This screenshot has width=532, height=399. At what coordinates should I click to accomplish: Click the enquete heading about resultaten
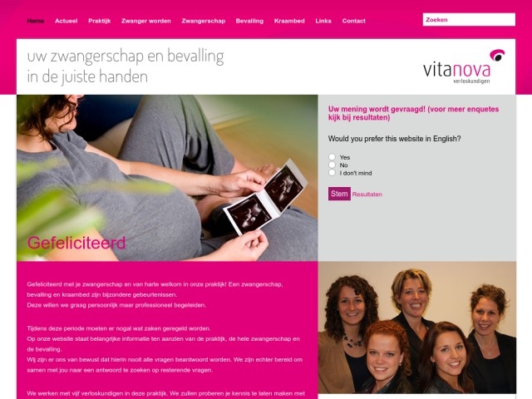pyautogui.click(x=413, y=113)
